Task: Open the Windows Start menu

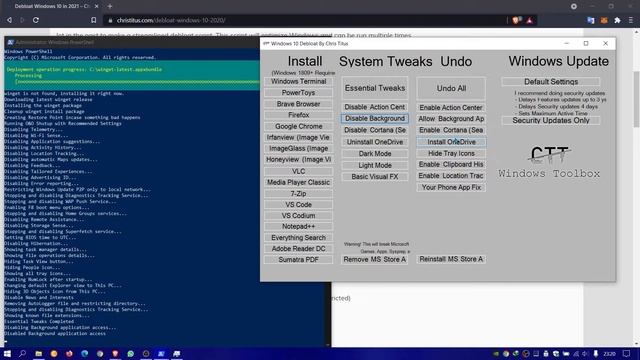Action: 7,354
